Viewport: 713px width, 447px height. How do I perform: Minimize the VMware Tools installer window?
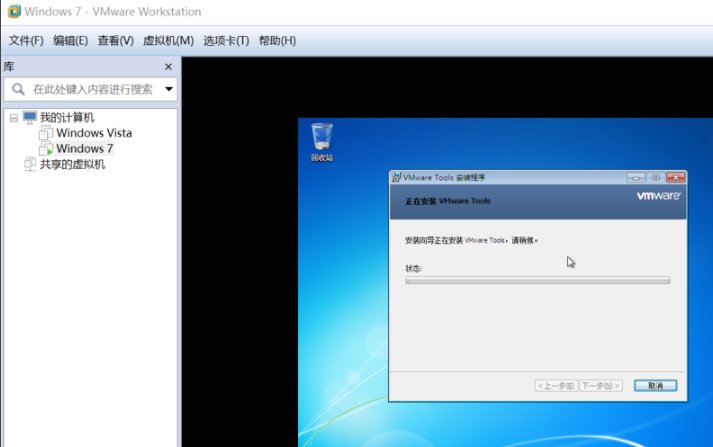point(636,177)
